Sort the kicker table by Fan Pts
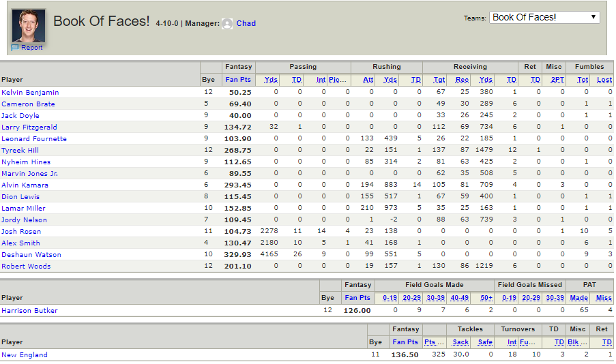The height and width of the screenshot is (364, 616). pos(357,298)
